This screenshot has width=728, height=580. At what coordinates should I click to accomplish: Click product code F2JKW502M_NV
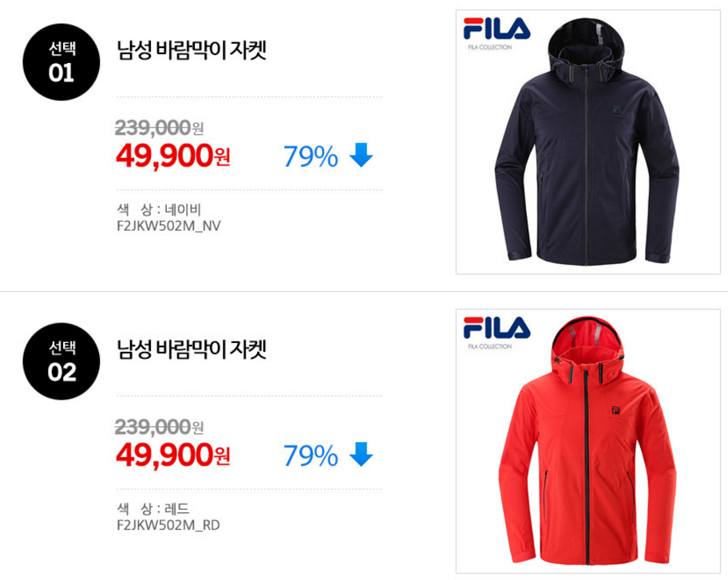168,226
